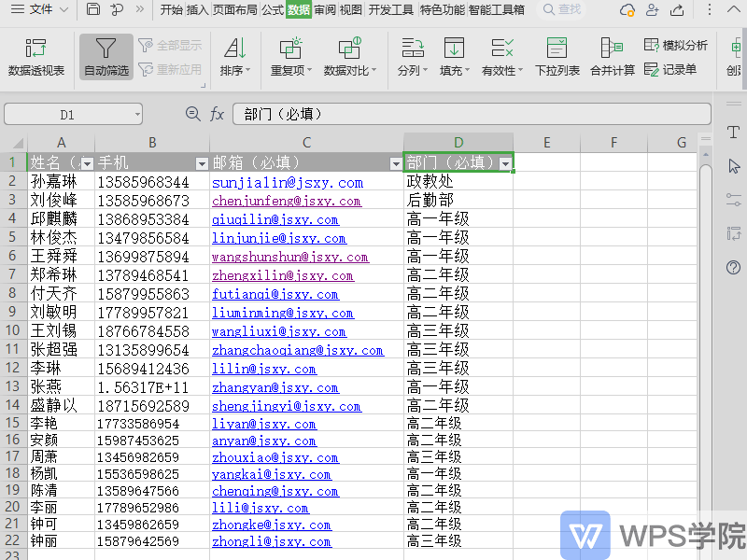Open the zhongli@jsxy.com email link
The width and height of the screenshot is (747, 560).
coord(272,541)
